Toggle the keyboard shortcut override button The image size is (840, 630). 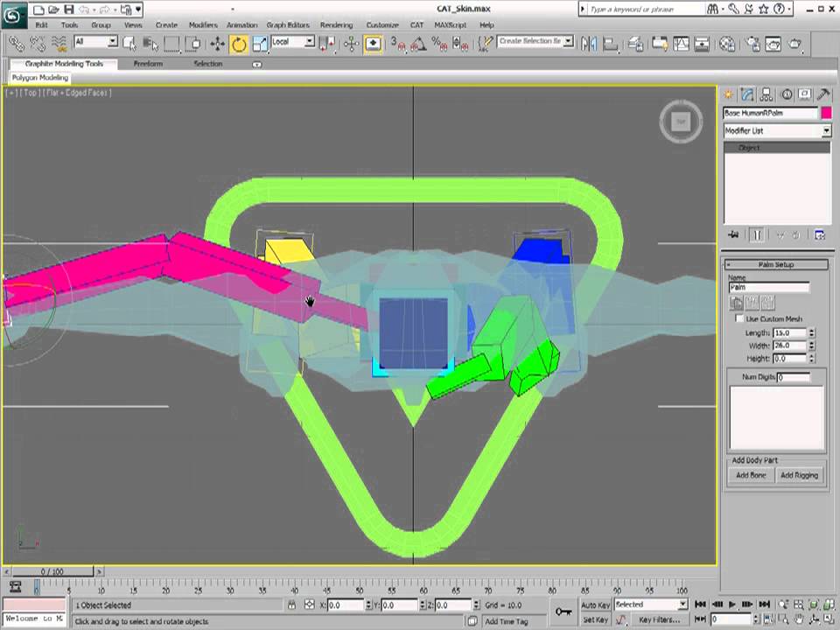point(373,44)
